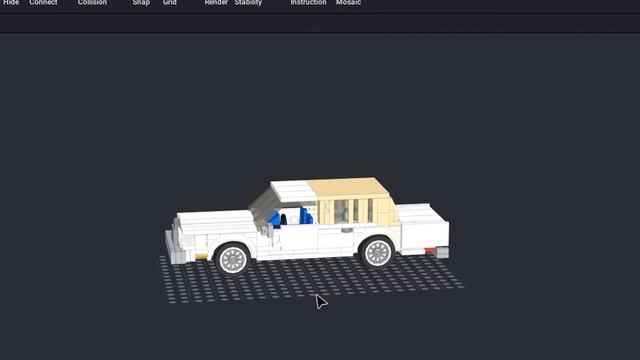
Task: Select the front wheel of the car
Action: tap(232, 259)
